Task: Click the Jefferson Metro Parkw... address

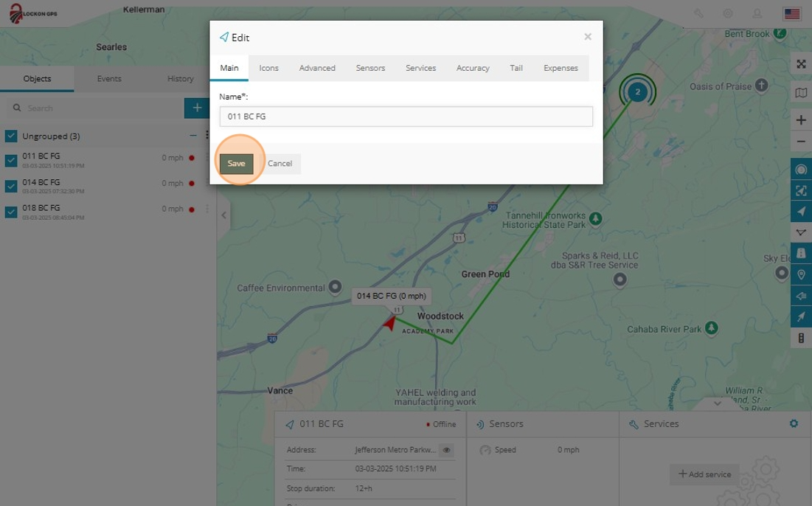Action: (395, 450)
